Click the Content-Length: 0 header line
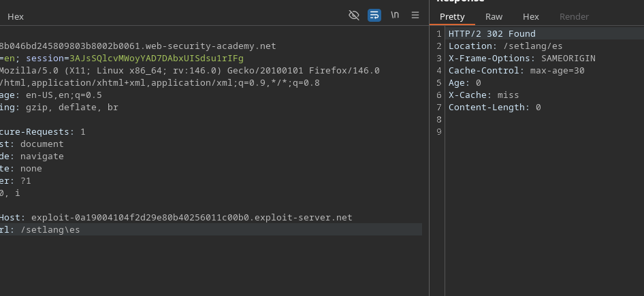This screenshot has width=644, height=296. click(494, 108)
